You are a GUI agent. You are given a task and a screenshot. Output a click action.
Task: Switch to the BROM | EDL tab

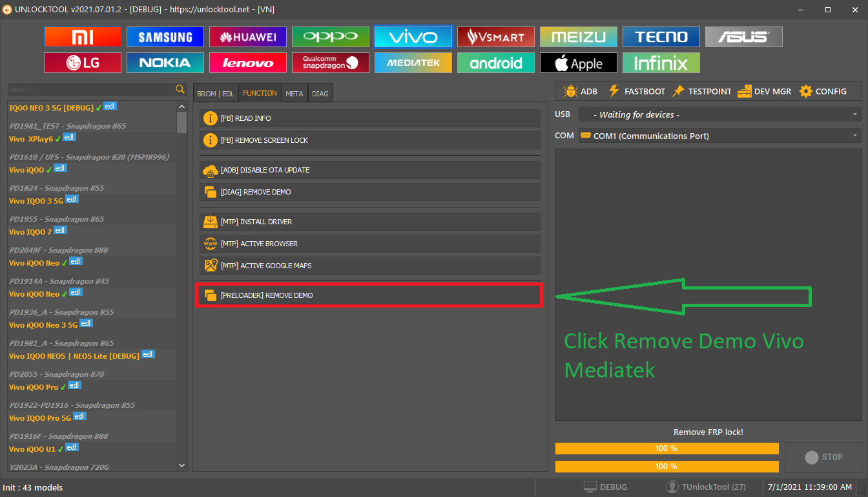coord(216,94)
